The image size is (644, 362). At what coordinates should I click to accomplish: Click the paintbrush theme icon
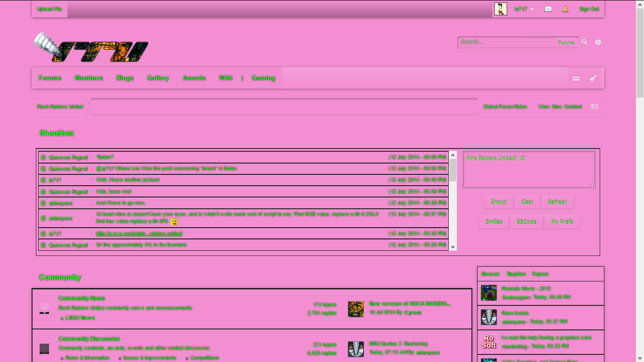coord(594,78)
